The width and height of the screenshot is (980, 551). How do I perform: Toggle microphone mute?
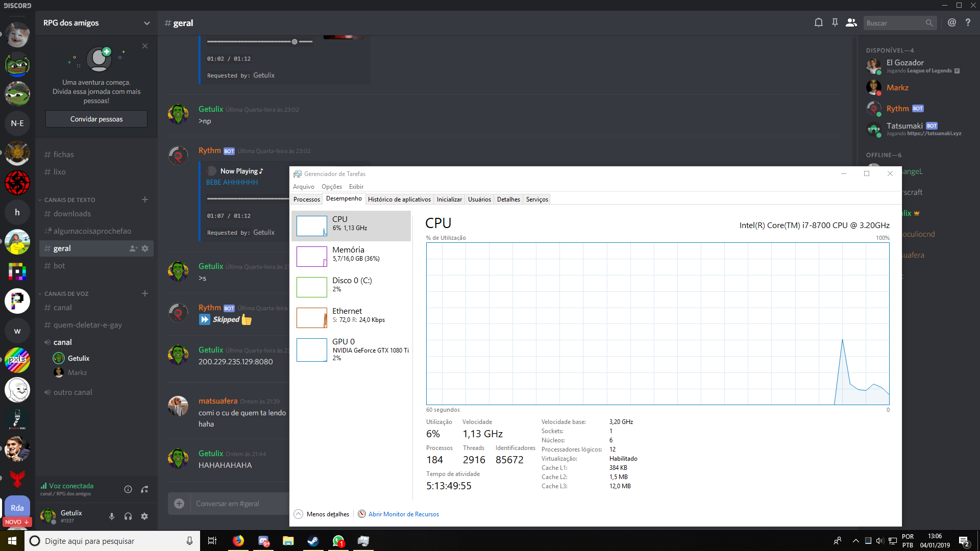point(112,516)
